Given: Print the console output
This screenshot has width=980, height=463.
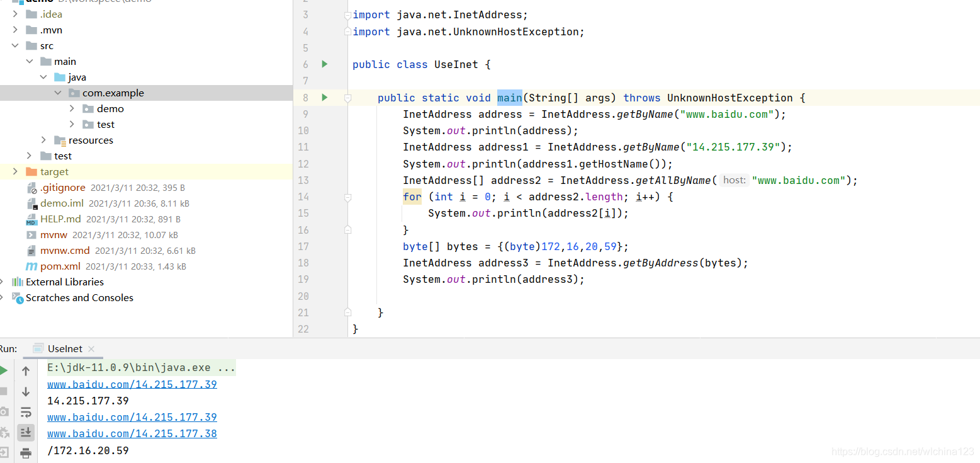Looking at the screenshot, I should (26, 452).
